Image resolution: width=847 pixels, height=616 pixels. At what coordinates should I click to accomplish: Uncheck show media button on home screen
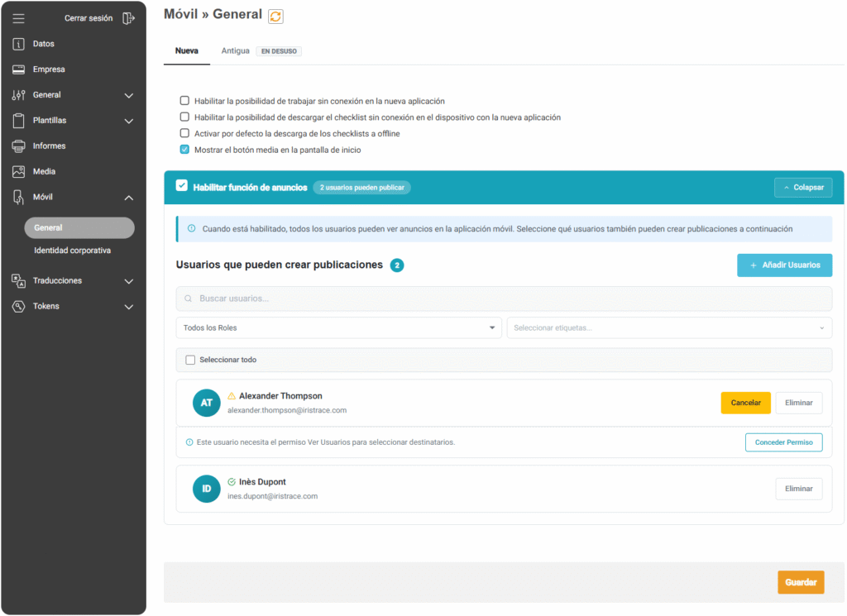(185, 150)
